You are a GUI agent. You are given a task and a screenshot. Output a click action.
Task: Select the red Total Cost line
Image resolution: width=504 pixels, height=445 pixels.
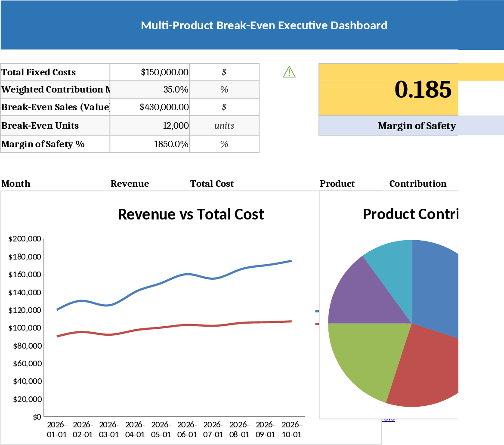pos(187,325)
